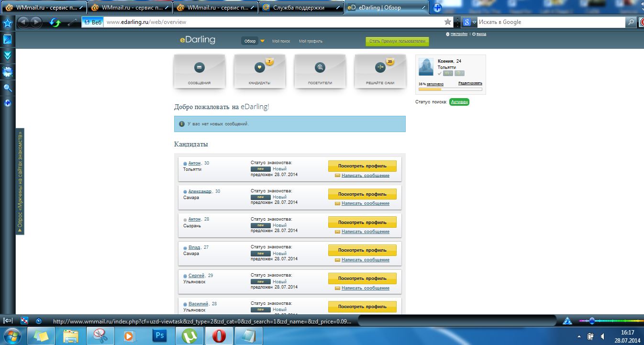Open the Посетители visitors tile
Image resolution: width=644 pixels, height=345 pixels.
(320, 71)
